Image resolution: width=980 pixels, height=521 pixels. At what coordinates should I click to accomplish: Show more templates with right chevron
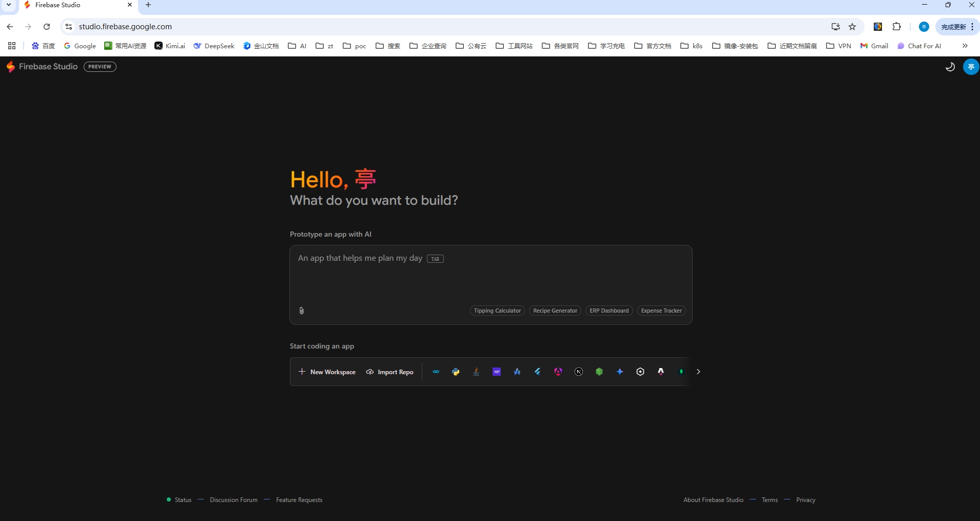(698, 372)
